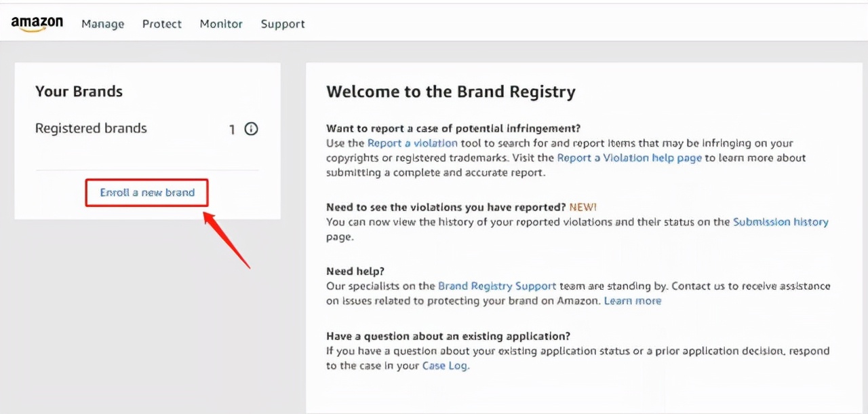Click the existing application question heading

[448, 336]
